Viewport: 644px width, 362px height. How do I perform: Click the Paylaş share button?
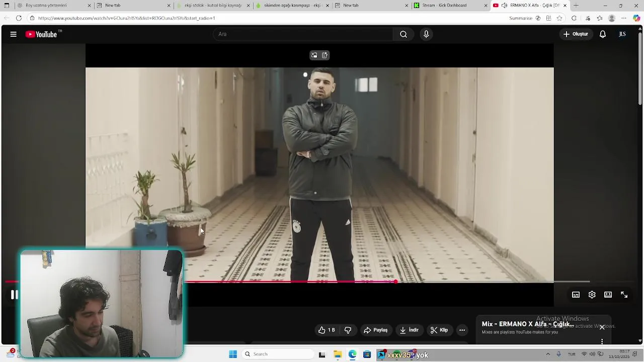[375, 330]
